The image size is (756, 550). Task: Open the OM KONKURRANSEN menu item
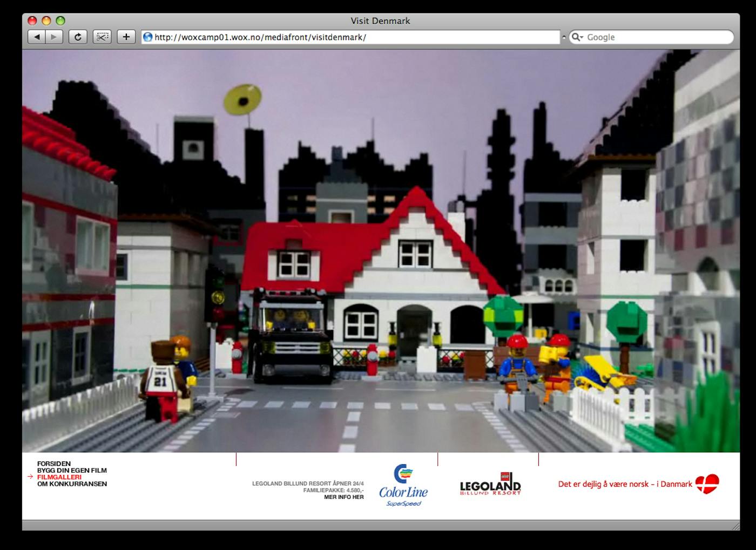(72, 484)
